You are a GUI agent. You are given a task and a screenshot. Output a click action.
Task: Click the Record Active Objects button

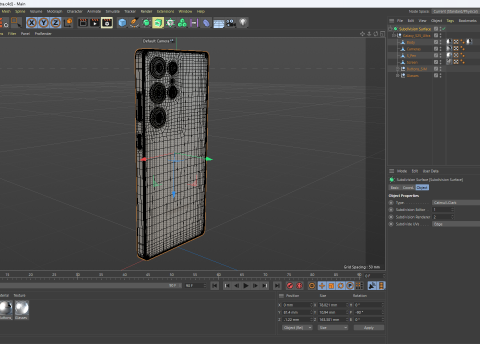[290, 286]
